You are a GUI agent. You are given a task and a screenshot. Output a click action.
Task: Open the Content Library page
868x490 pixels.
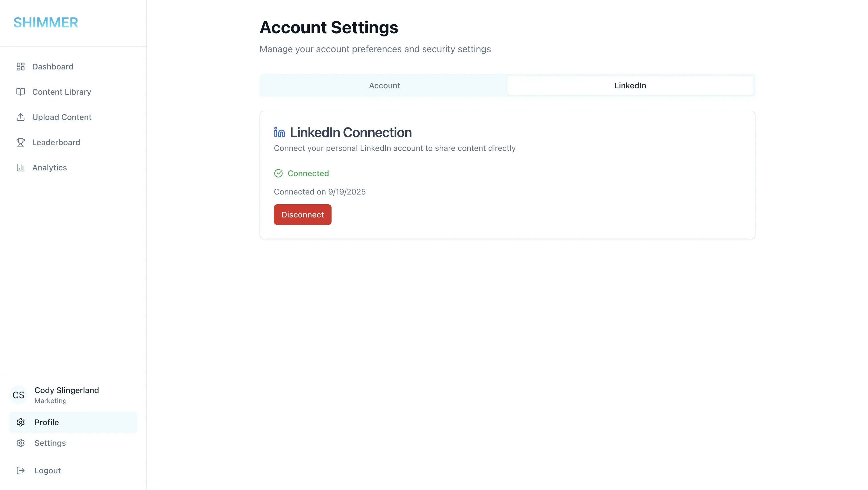point(62,92)
